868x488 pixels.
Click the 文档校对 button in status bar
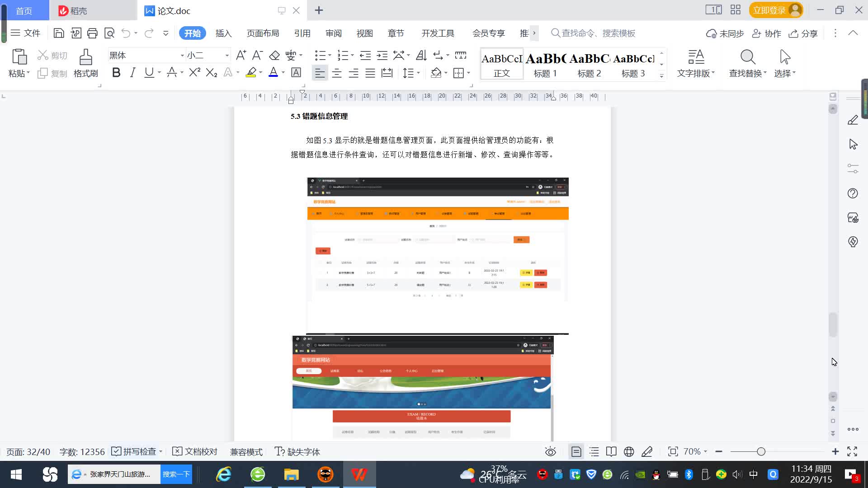pos(195,452)
